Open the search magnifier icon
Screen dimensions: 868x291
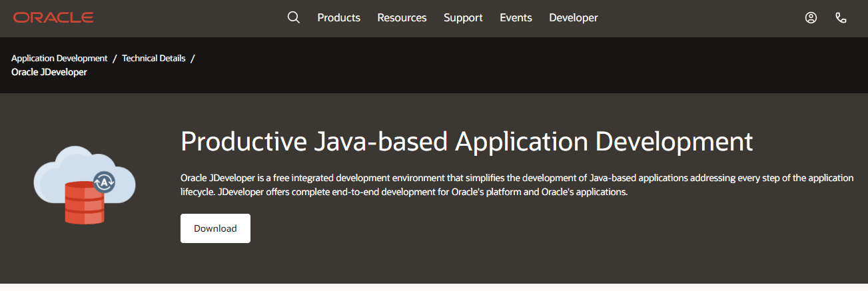pyautogui.click(x=293, y=18)
